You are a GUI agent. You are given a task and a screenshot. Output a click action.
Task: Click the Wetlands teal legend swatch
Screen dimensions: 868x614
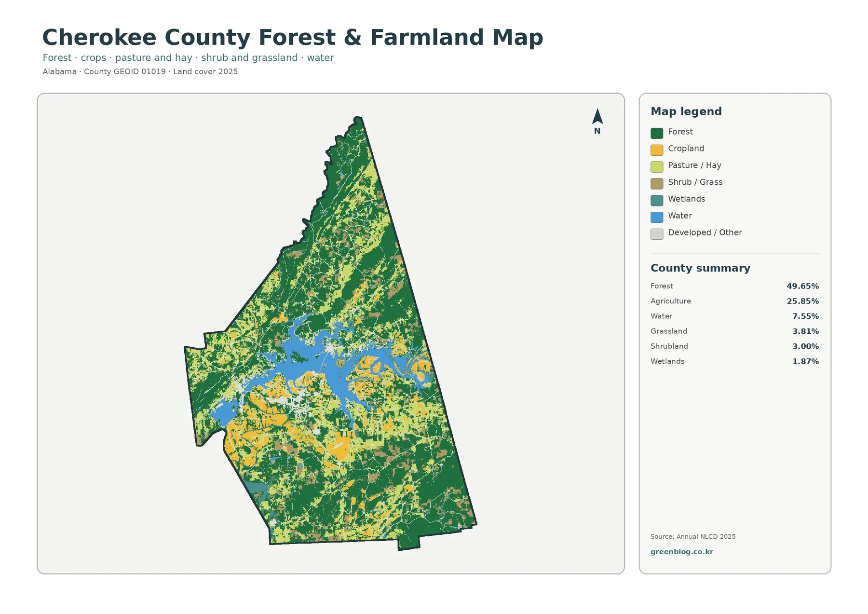(x=657, y=201)
